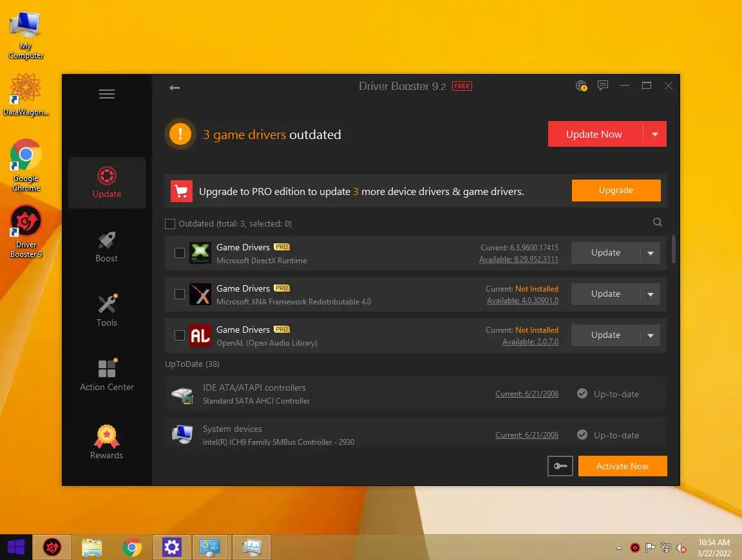Check the Microsoft XNA Framework checkbox
The height and width of the screenshot is (560, 742).
[x=179, y=294]
